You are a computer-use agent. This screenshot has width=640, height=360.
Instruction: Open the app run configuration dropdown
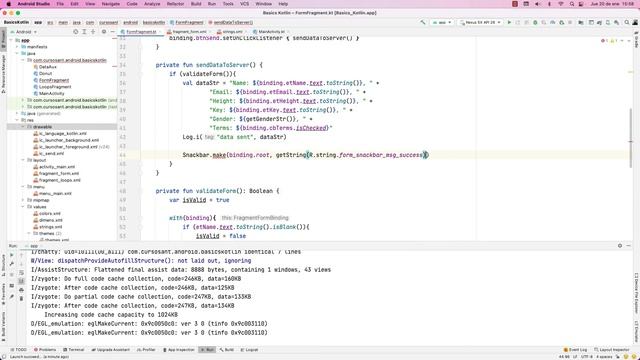tap(442, 22)
